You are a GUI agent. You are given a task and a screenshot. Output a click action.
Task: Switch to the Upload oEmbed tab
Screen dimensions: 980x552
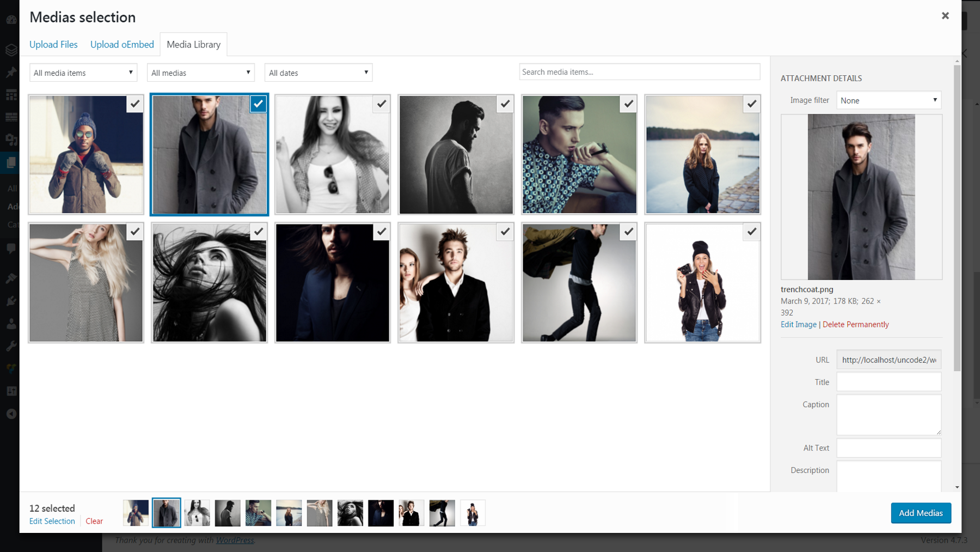point(122,44)
